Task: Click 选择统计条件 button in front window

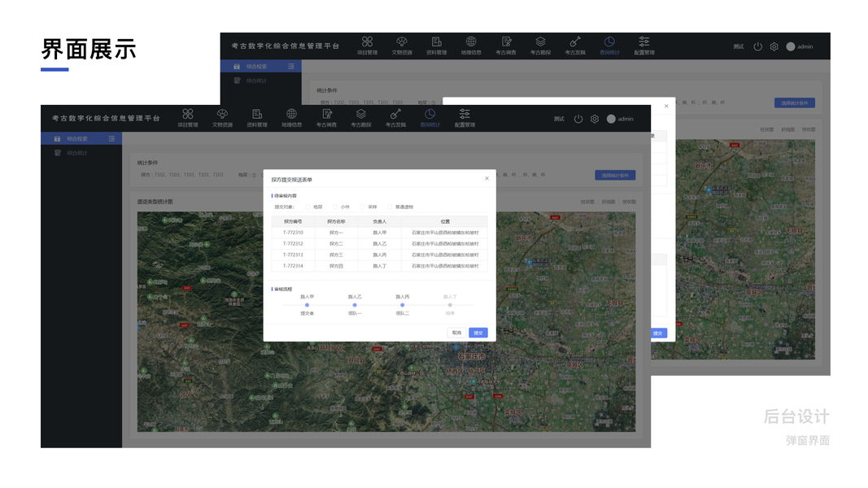Action: (615, 176)
